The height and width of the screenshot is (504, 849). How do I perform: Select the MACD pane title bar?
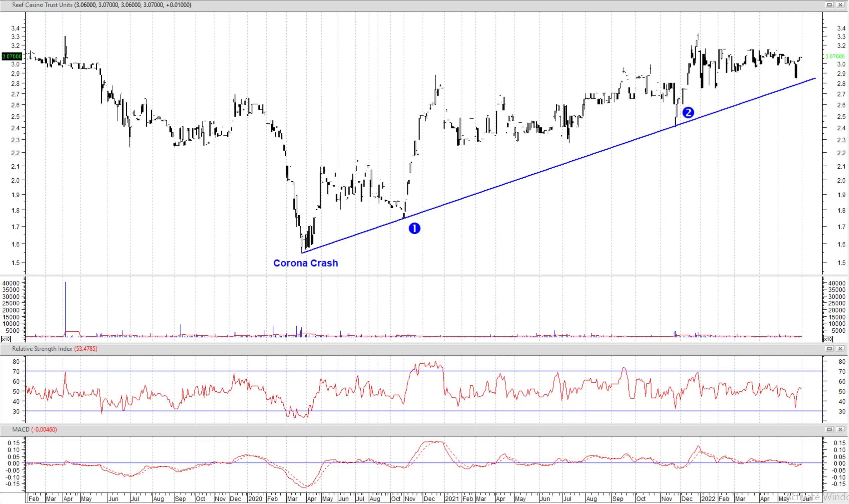(x=21, y=429)
